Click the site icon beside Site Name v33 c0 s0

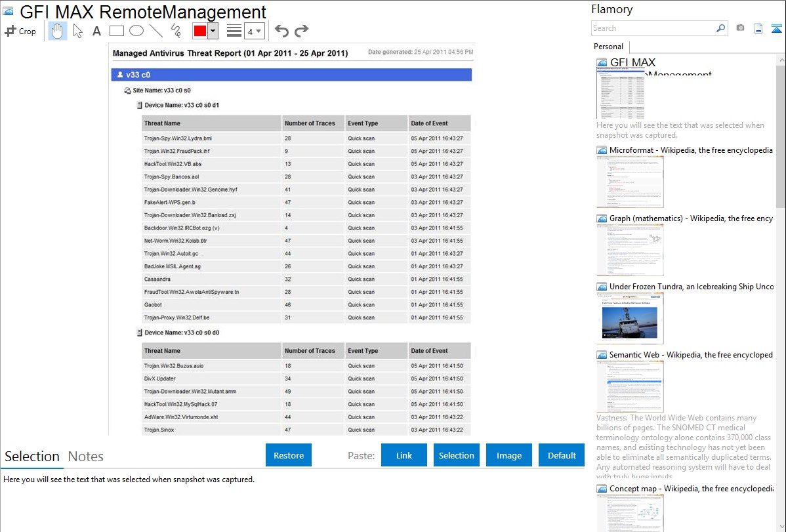pos(127,91)
